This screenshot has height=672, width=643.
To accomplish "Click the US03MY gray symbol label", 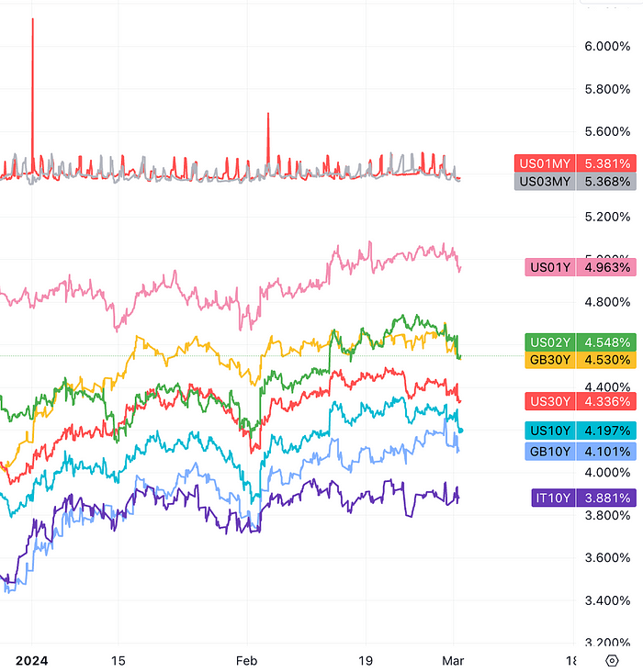I will 545,181.
